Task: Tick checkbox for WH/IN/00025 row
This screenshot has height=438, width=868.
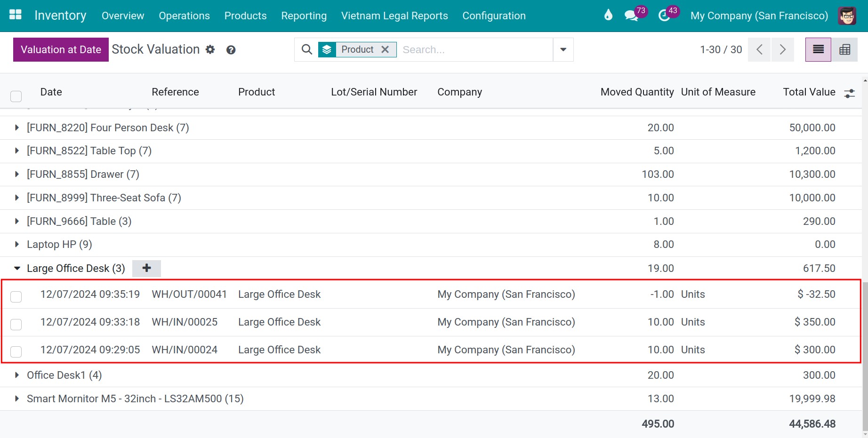Action: [x=16, y=324]
